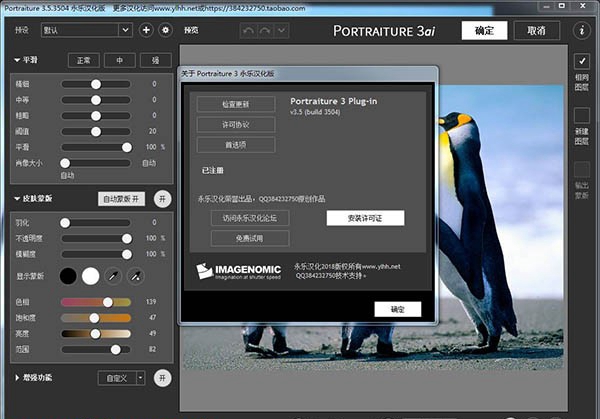This screenshot has height=419, width=600.
Task: Pick the first eyedropper tool
Action: 113,276
